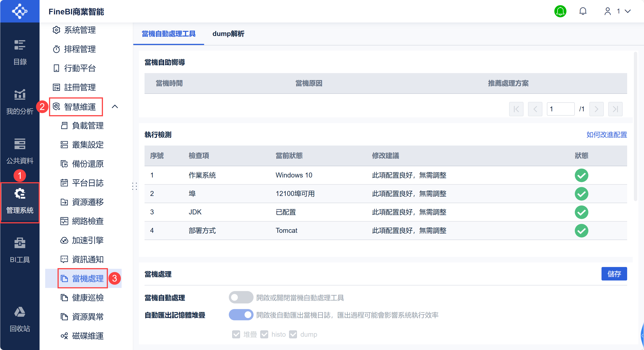Image resolution: width=644 pixels, height=350 pixels.
Task: Click the page number input field
Action: pyautogui.click(x=561, y=109)
